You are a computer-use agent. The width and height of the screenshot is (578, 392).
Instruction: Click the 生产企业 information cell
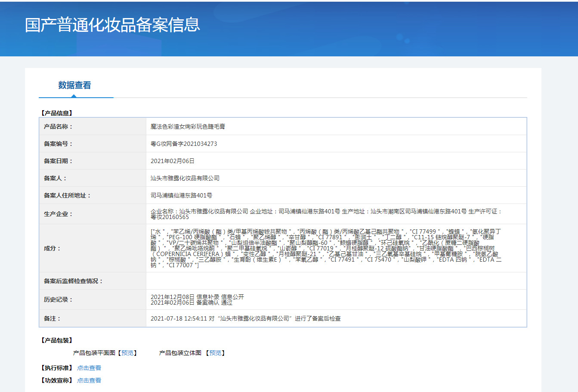336,214
